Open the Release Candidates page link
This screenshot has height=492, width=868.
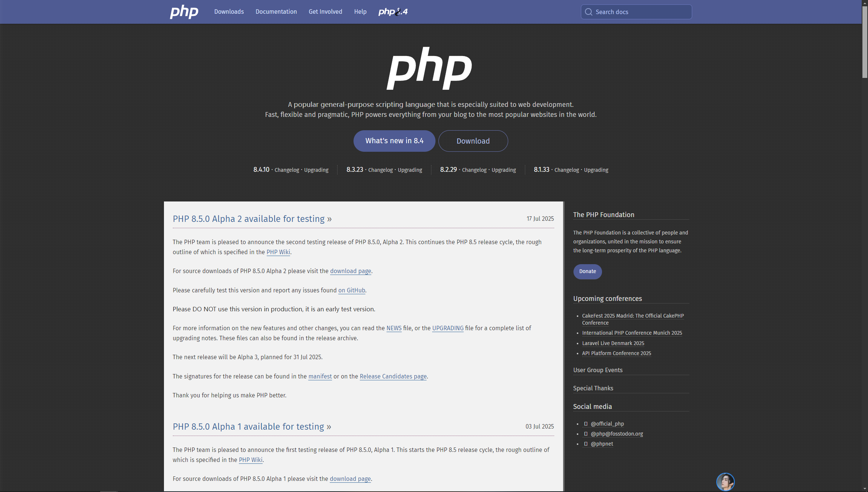coord(393,377)
